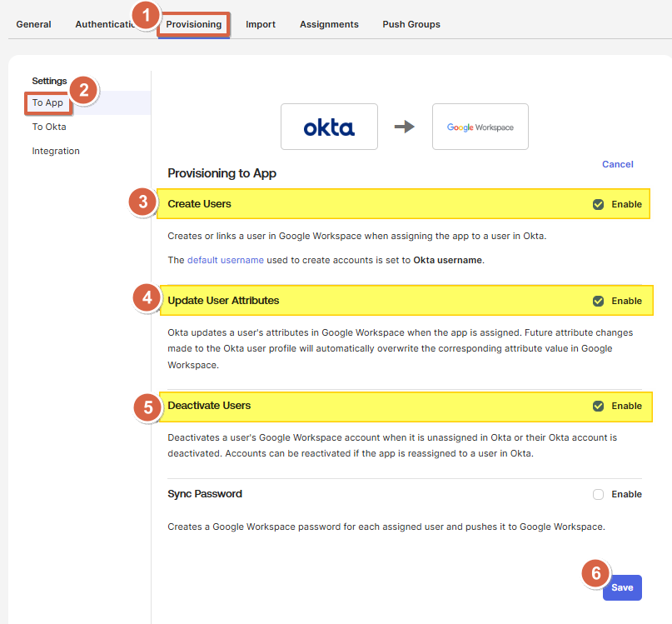Click the Google Workspace logo tile
This screenshot has width=672, height=624.
pos(480,127)
